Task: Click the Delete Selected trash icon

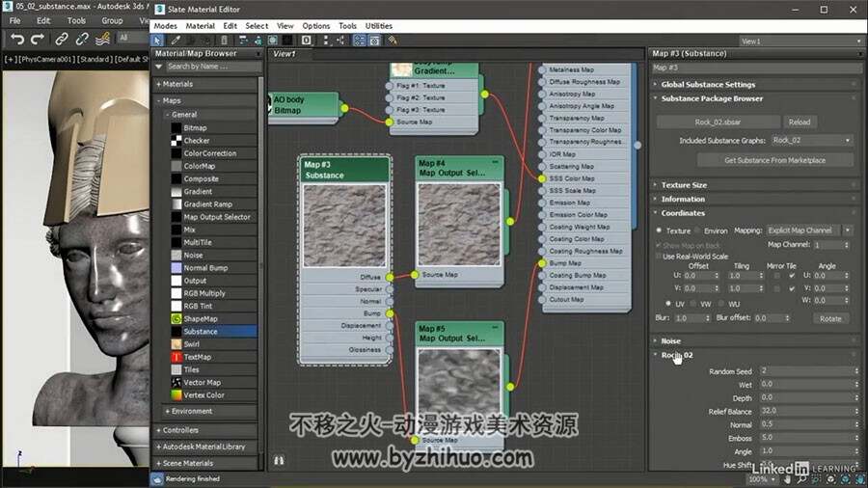Action: (224, 41)
